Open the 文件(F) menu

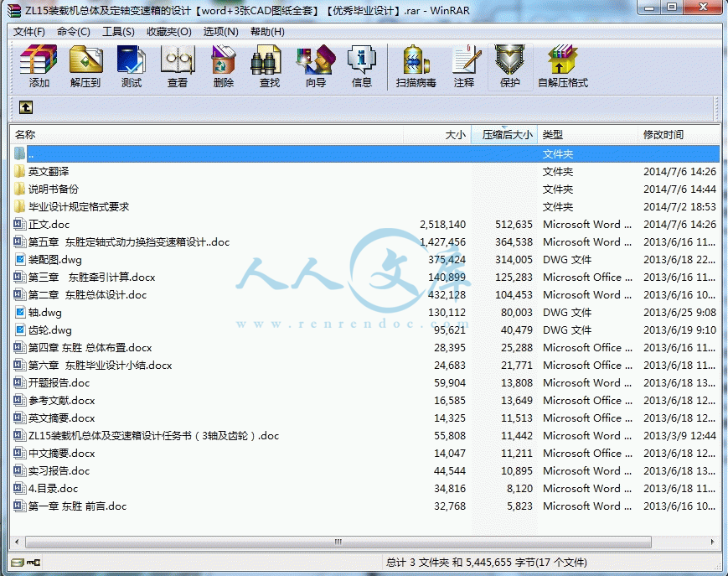tap(28, 32)
